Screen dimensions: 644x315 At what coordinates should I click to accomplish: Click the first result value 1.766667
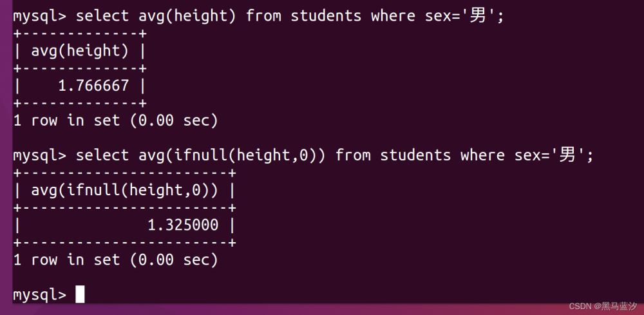[93, 85]
